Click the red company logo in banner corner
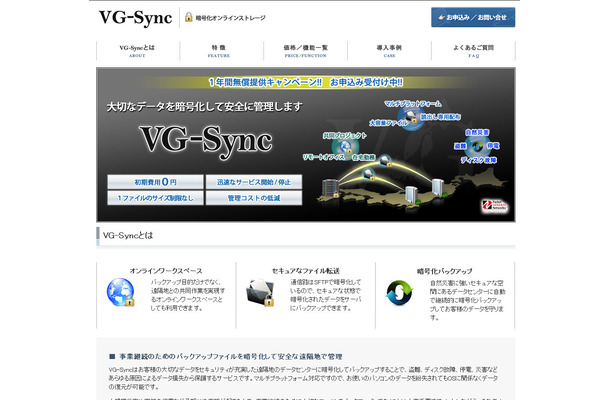 click(x=494, y=206)
